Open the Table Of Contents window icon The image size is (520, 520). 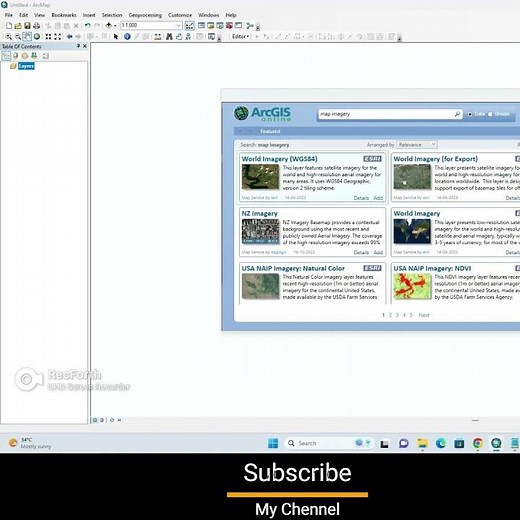tap(201, 26)
